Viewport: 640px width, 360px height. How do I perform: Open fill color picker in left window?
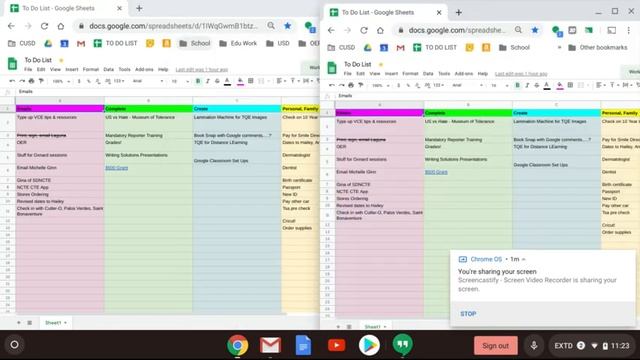point(240,81)
